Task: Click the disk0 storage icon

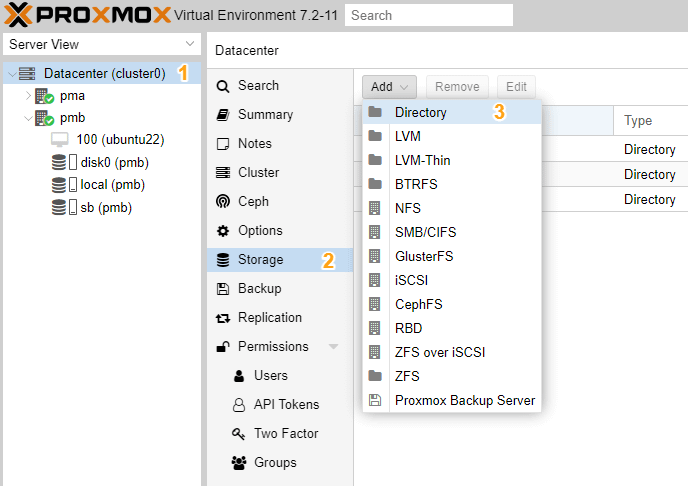Action: pos(59,162)
